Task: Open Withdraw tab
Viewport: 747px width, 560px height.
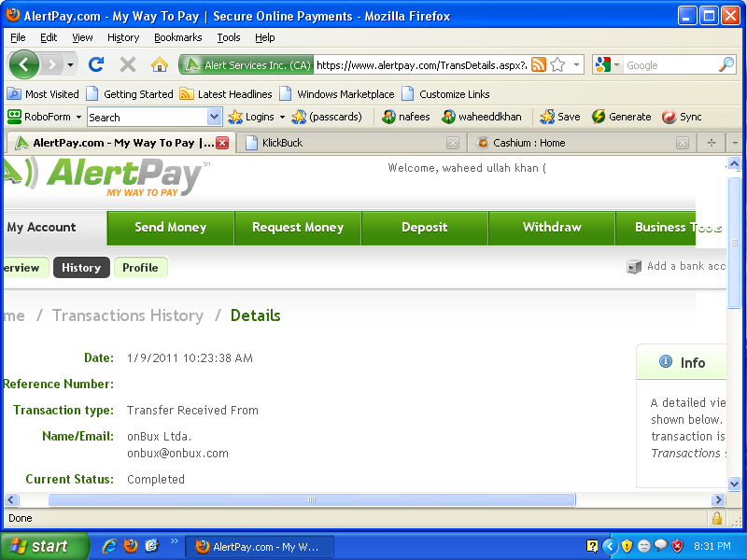Action: (552, 228)
